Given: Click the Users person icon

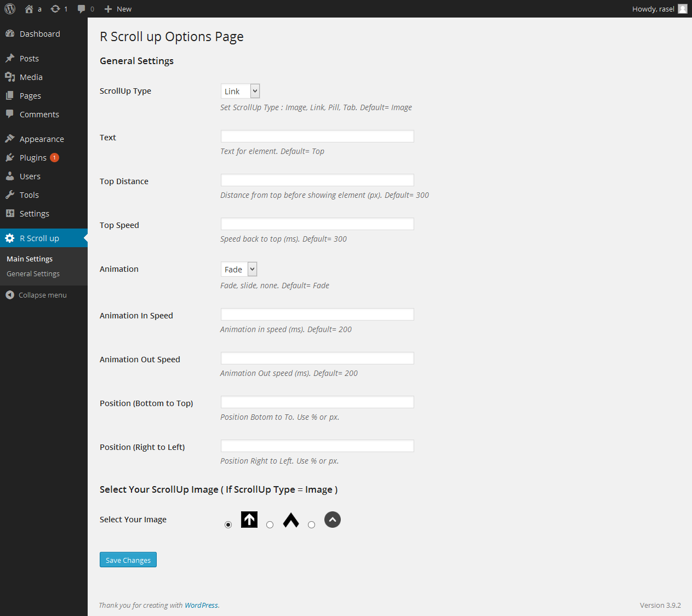Looking at the screenshot, I should [10, 176].
